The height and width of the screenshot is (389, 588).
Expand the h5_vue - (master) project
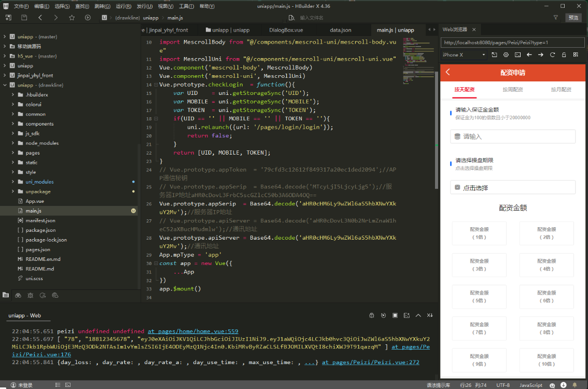tap(5, 56)
